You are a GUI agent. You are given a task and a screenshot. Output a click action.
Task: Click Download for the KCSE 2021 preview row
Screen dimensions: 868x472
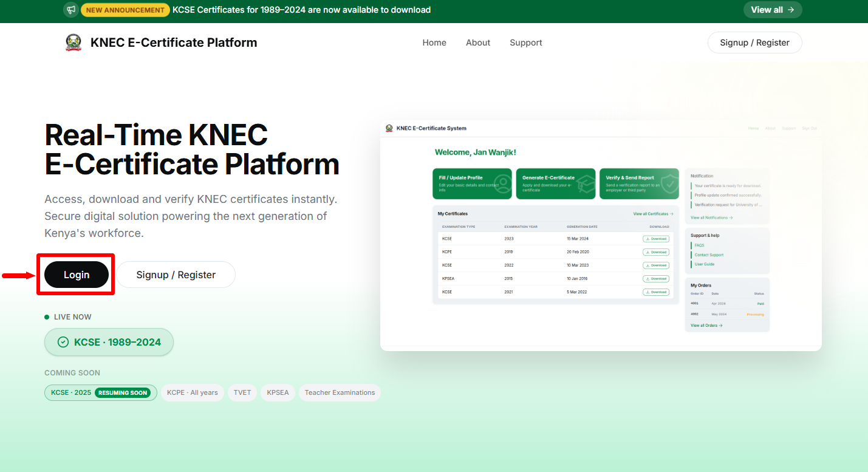click(x=656, y=292)
